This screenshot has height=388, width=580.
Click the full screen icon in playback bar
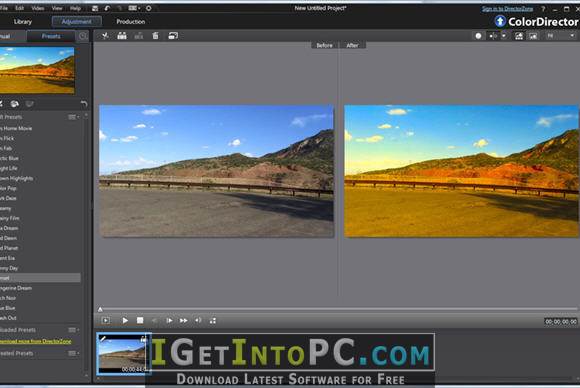tap(213, 320)
